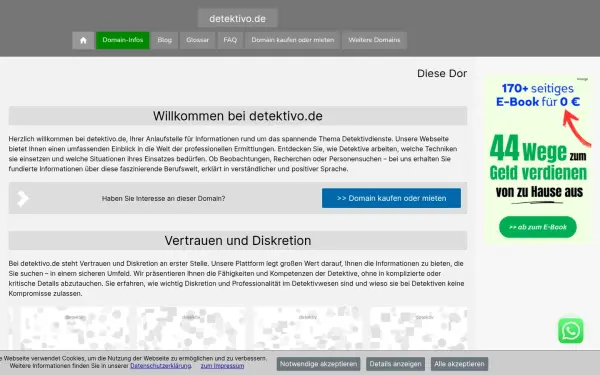
Task: Click the Haben Sie Interesse an dieser Domain text
Action: tap(163, 199)
